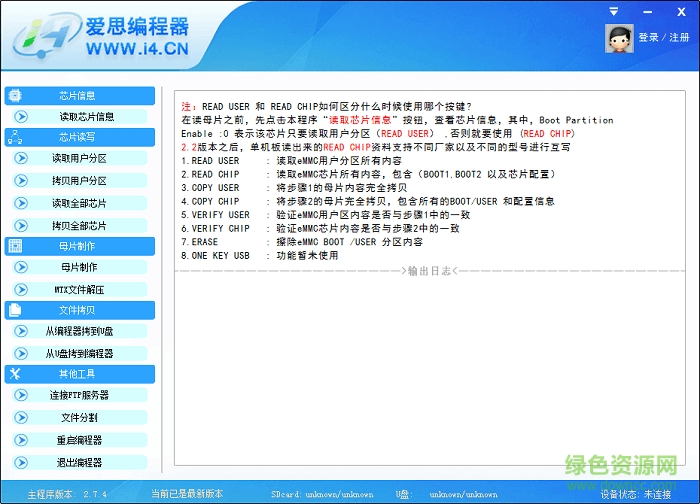Click 重启编程器 to restart programmer
Image resolution: width=700 pixels, height=504 pixels.
79,440
